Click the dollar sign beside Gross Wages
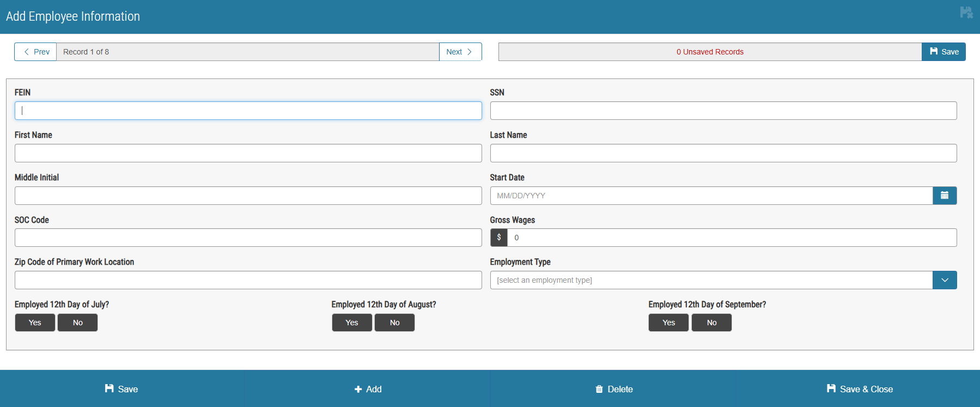980x407 pixels. click(498, 238)
